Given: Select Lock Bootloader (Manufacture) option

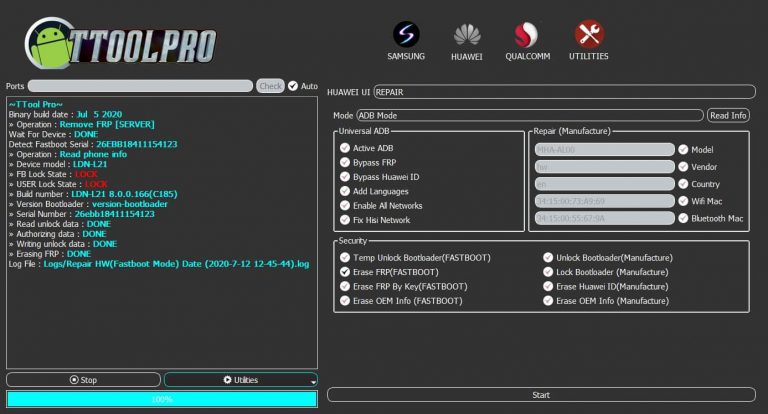Looking at the screenshot, I should tap(605, 272).
